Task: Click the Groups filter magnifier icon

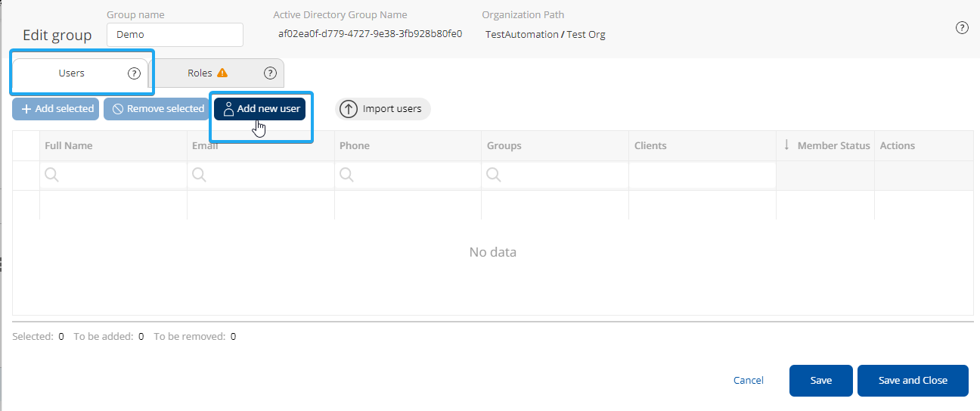Action: pos(494,175)
